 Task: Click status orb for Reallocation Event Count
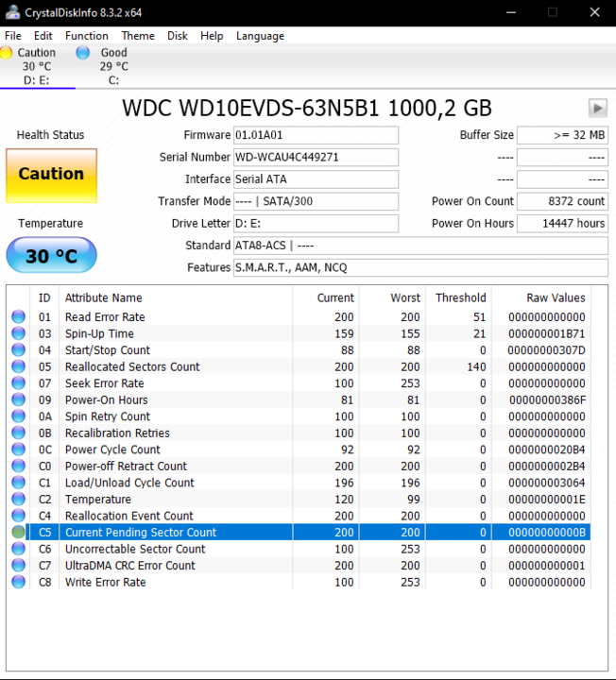click(x=18, y=516)
